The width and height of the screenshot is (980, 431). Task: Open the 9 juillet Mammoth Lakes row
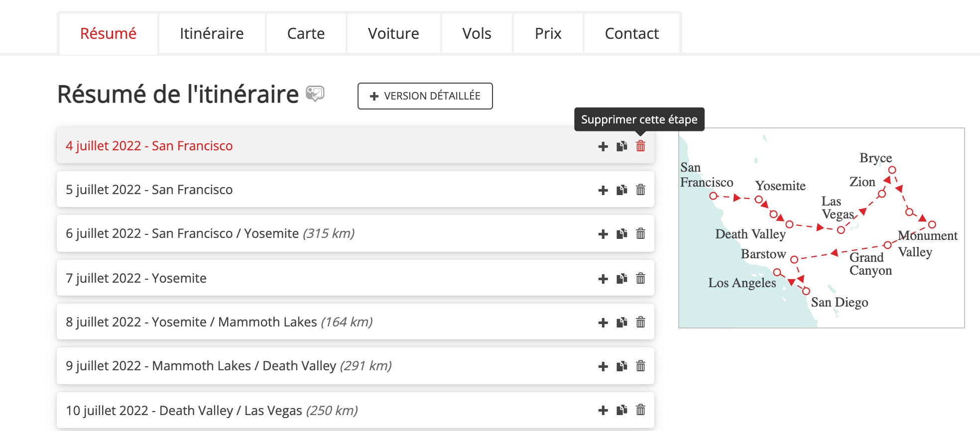coord(229,366)
